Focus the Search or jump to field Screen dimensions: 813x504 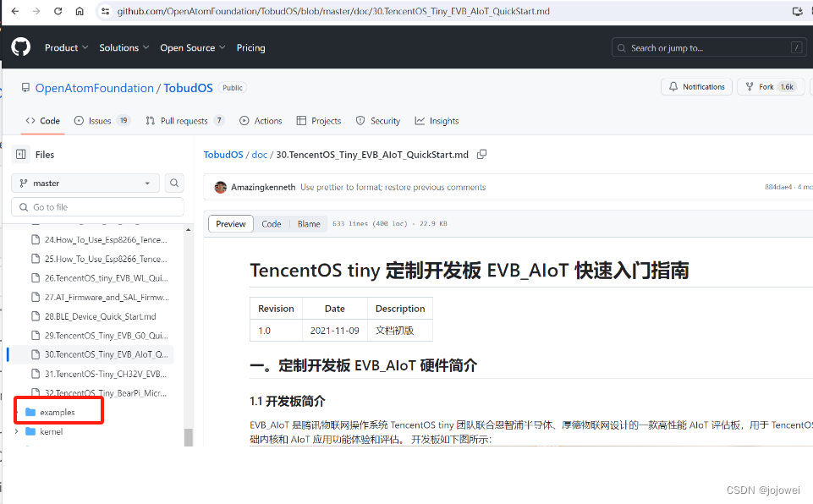click(x=709, y=47)
